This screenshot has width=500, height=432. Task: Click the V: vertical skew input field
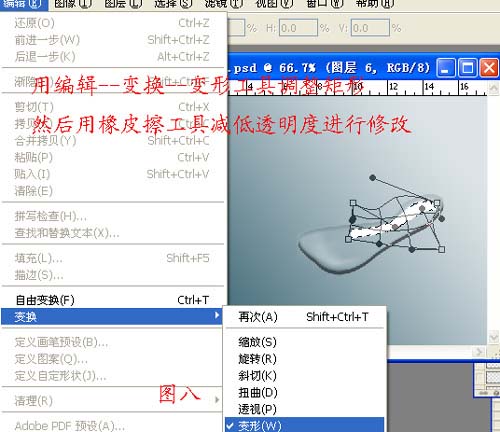click(370, 28)
